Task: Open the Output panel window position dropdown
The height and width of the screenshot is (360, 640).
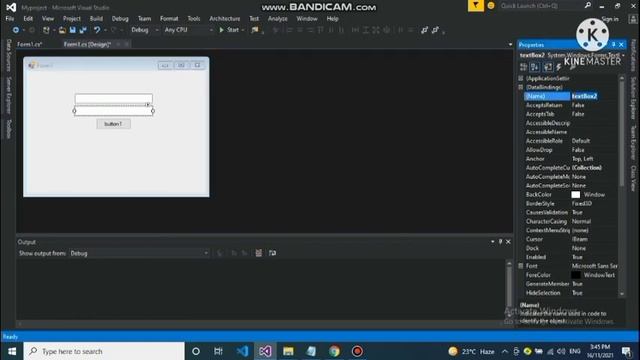Action: point(493,242)
